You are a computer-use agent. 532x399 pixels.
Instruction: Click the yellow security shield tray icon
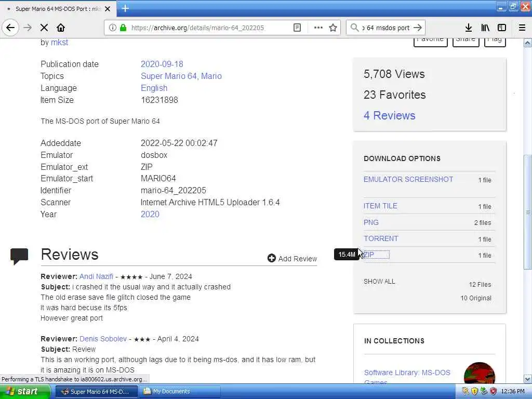(x=474, y=391)
